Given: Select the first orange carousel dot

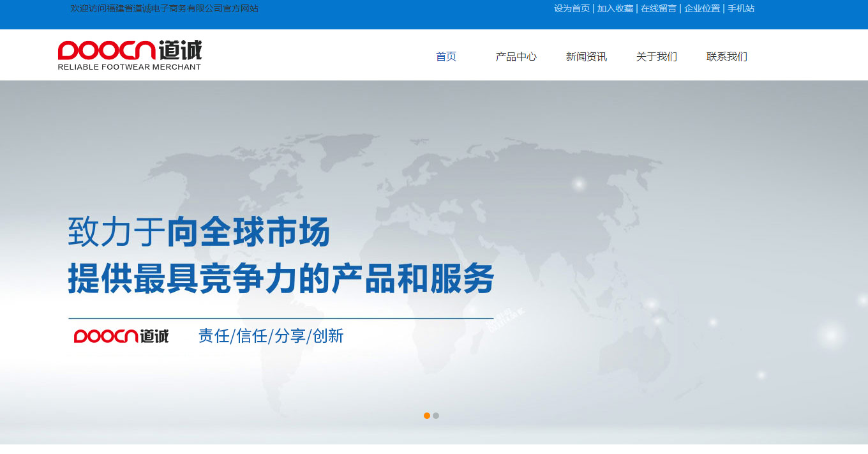Looking at the screenshot, I should click(x=427, y=416).
